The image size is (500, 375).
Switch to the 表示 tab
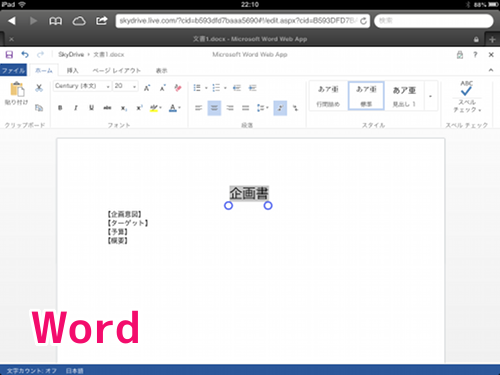pyautogui.click(x=161, y=70)
